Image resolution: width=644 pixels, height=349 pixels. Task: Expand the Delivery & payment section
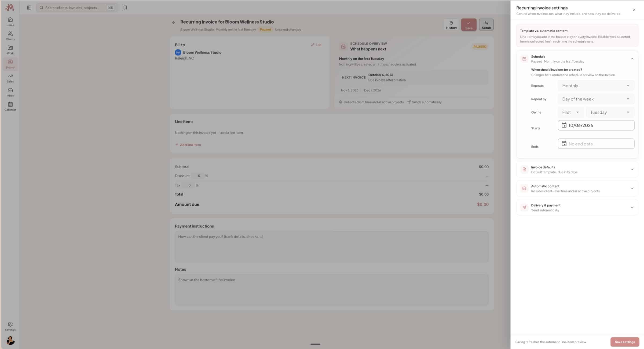pos(577,207)
